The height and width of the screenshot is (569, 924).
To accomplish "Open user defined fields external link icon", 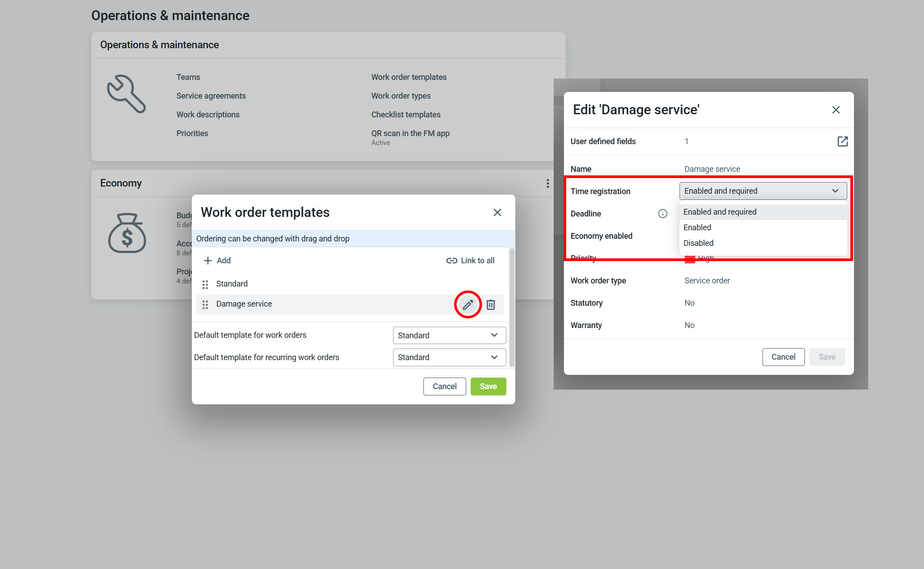I will coord(842,141).
